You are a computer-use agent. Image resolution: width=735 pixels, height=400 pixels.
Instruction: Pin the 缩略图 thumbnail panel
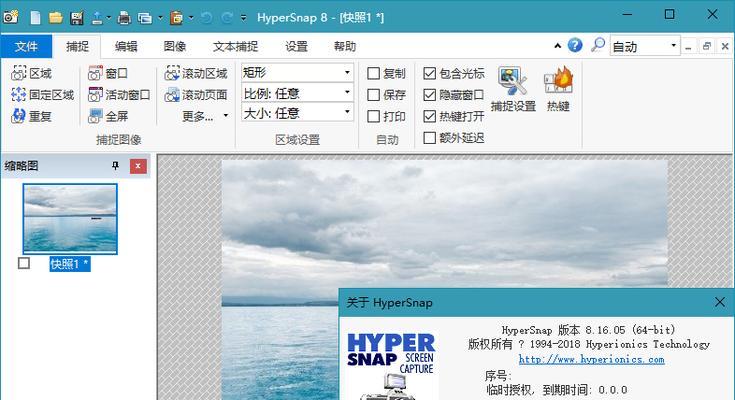click(115, 166)
